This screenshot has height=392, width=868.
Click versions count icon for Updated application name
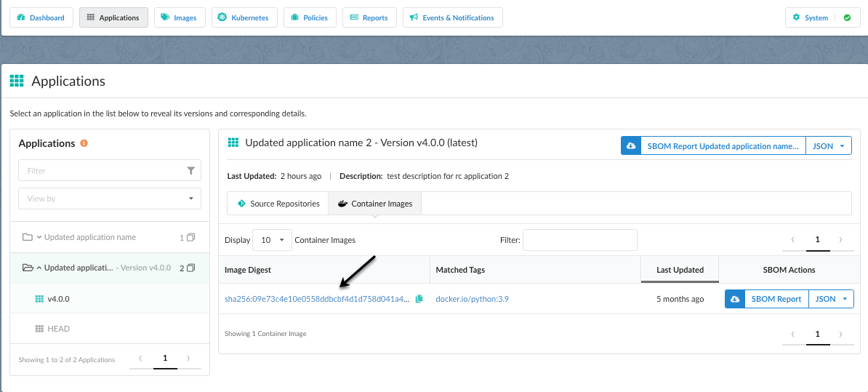click(x=190, y=238)
